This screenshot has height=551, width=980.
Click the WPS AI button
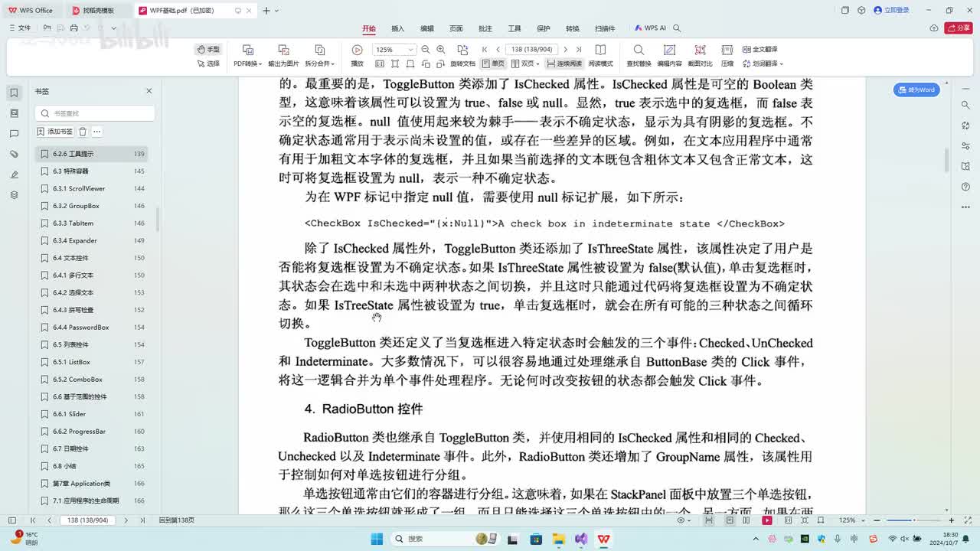(650, 28)
